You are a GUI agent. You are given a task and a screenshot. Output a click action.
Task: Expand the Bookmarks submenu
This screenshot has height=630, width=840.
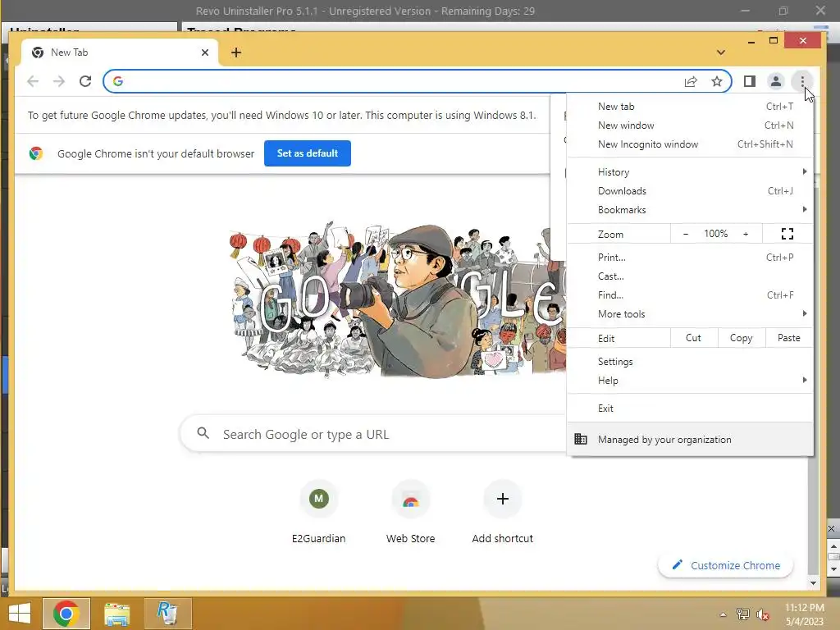pos(690,209)
